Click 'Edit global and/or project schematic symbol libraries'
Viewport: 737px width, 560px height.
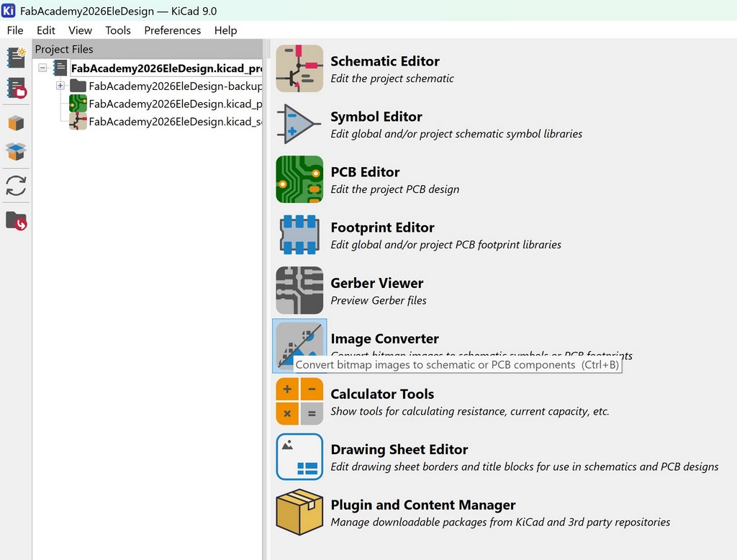(x=456, y=134)
